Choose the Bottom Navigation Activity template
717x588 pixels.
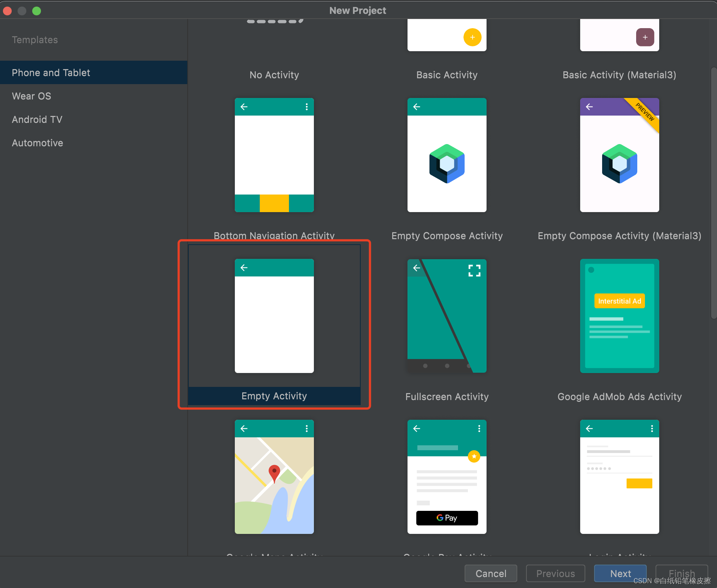(x=274, y=155)
